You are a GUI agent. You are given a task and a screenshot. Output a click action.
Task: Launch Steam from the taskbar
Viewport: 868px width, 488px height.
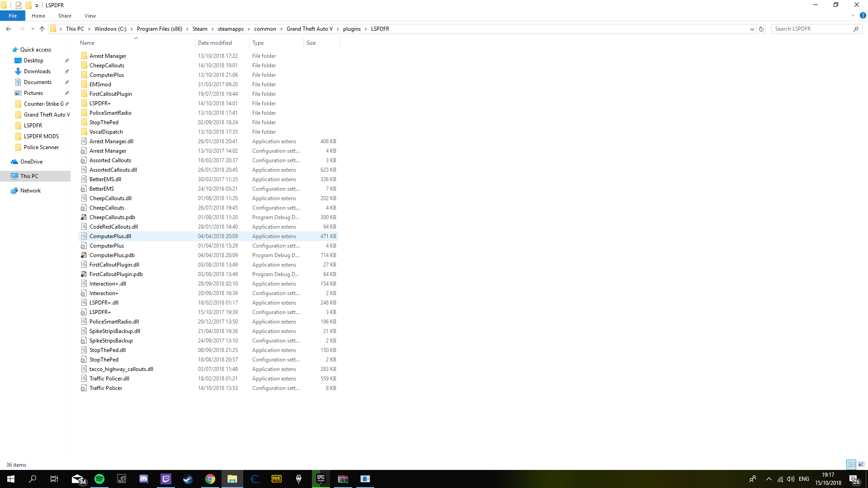[188, 479]
